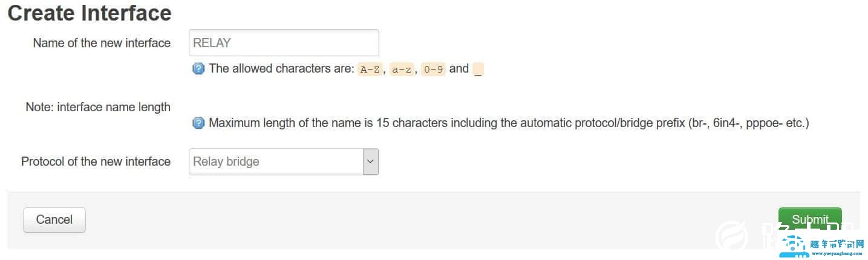Click the down arrow of protocol selector

370,162
